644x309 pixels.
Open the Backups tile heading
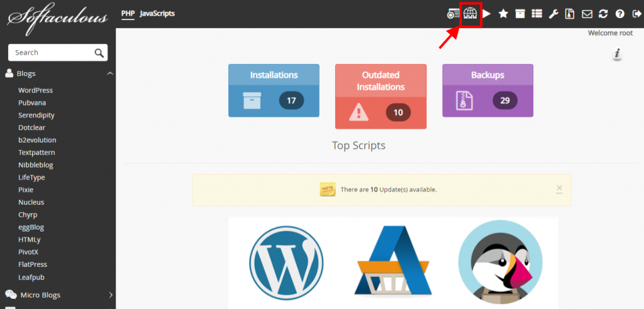[x=487, y=75]
